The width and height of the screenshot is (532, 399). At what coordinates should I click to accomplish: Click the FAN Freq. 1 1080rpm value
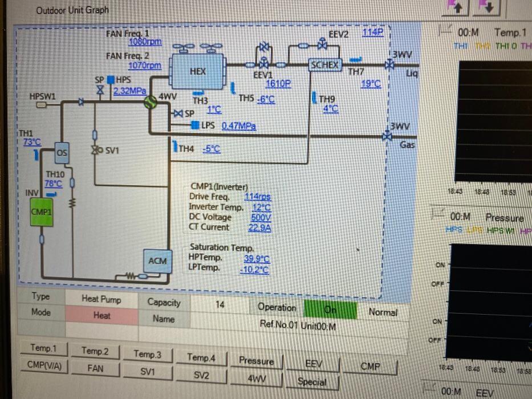tap(145, 42)
